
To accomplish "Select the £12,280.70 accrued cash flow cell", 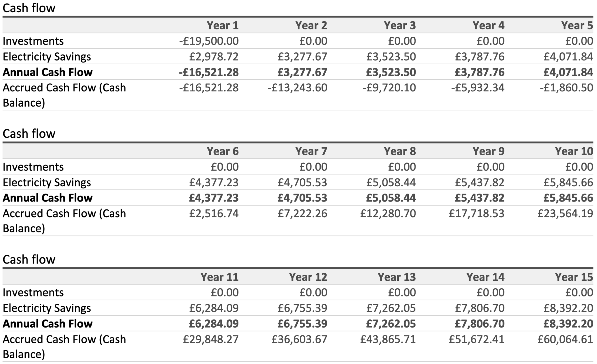I will 388,213.
